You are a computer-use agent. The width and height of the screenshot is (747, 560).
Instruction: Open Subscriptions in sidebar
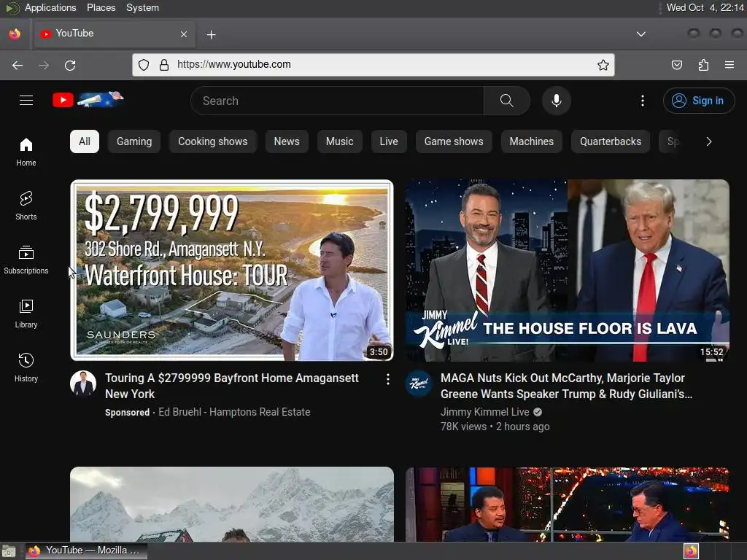(26, 260)
